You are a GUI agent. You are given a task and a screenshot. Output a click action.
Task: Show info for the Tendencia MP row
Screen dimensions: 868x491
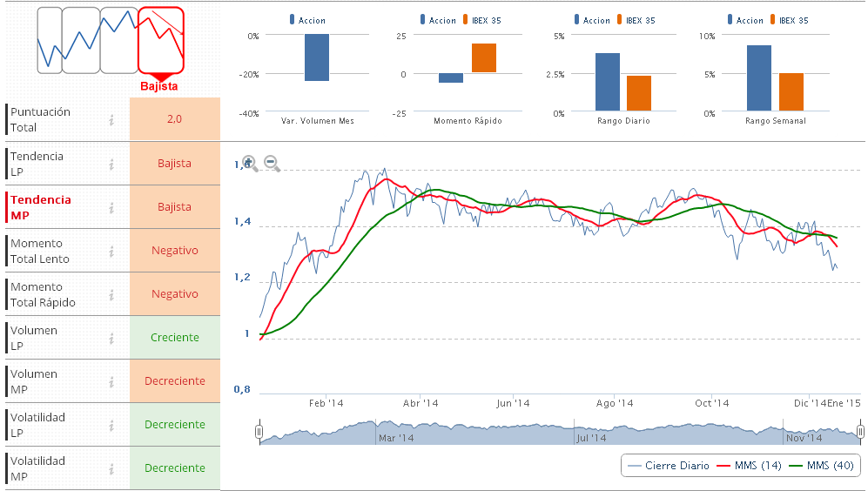click(x=111, y=207)
